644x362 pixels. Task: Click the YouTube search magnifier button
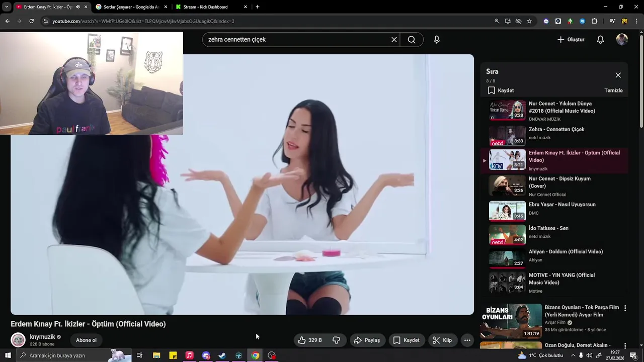412,40
